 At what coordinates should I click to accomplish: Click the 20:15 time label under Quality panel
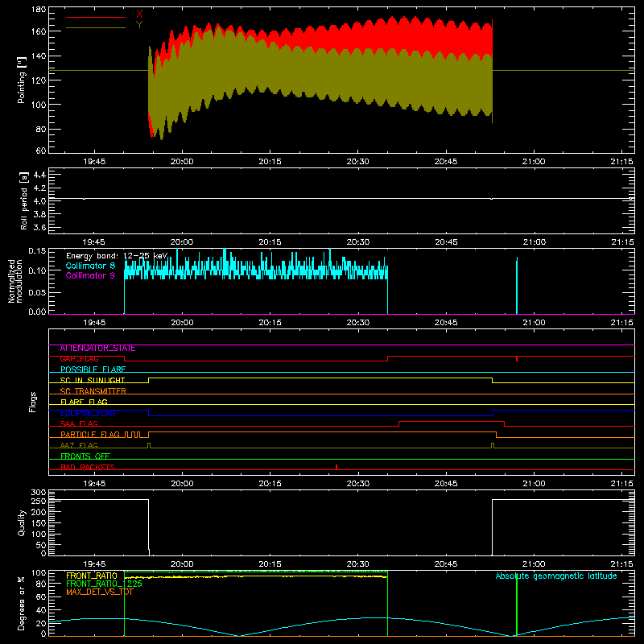270,564
